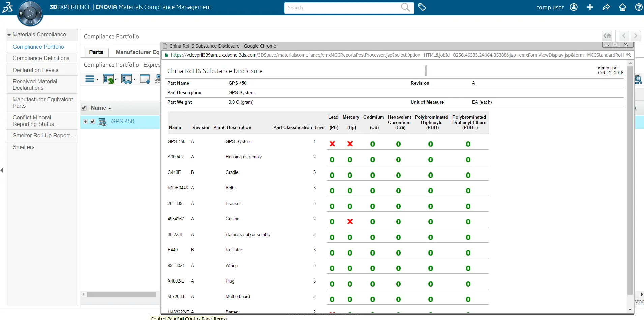Click the magnifier icon in the search box
Viewport: 644px width, 320px height.
405,7
